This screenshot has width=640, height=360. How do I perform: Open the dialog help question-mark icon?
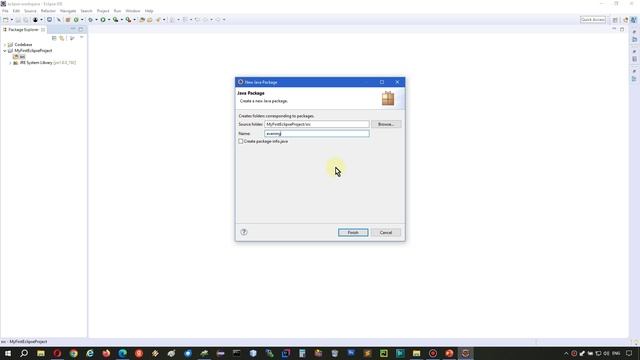pos(244,232)
